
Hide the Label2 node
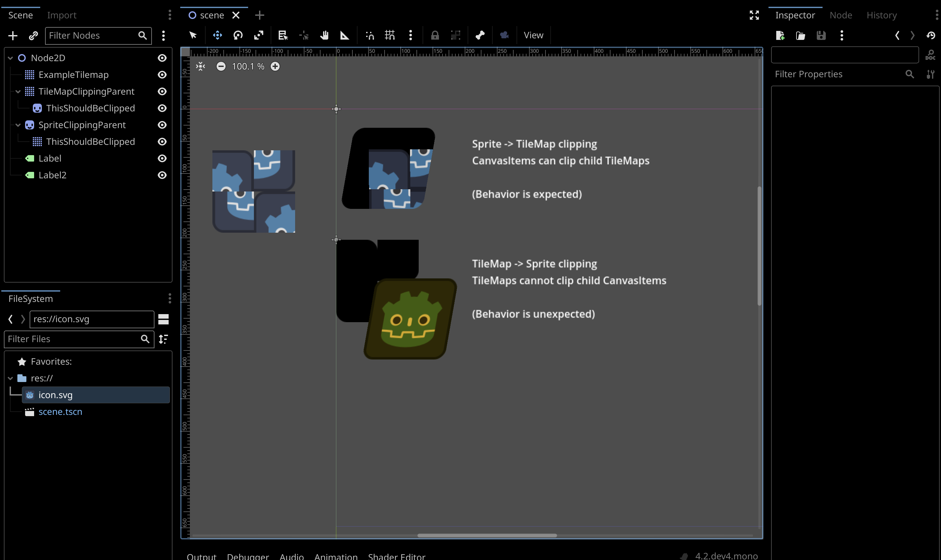162,175
